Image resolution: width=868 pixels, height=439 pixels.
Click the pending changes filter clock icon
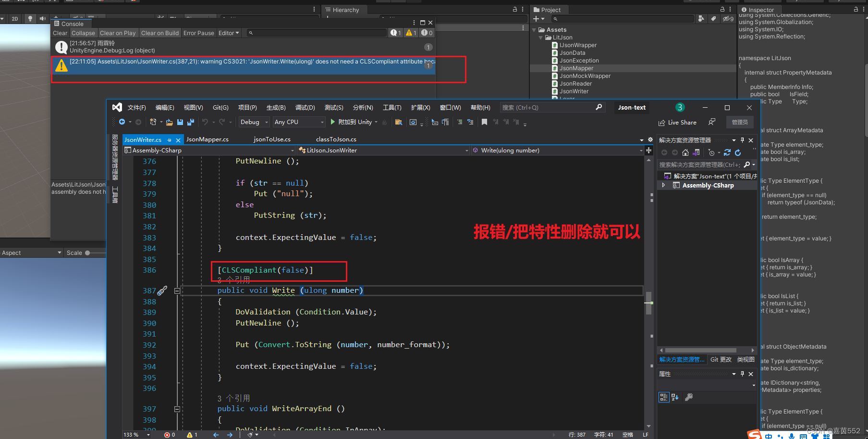point(711,152)
